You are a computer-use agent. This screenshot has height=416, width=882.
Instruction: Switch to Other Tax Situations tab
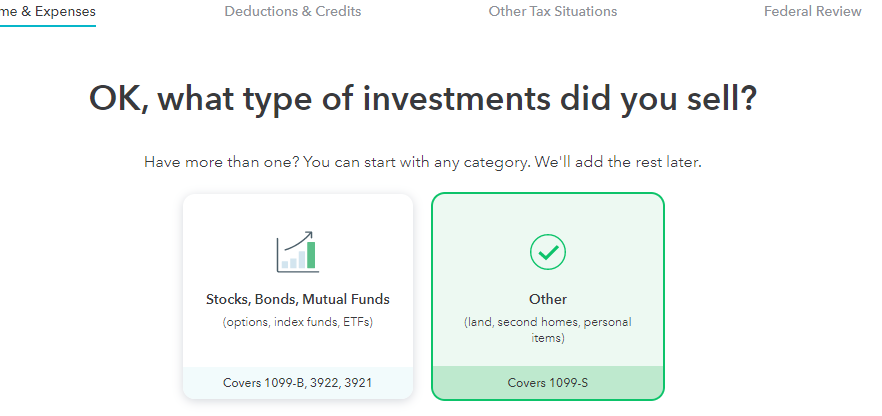[x=553, y=12]
